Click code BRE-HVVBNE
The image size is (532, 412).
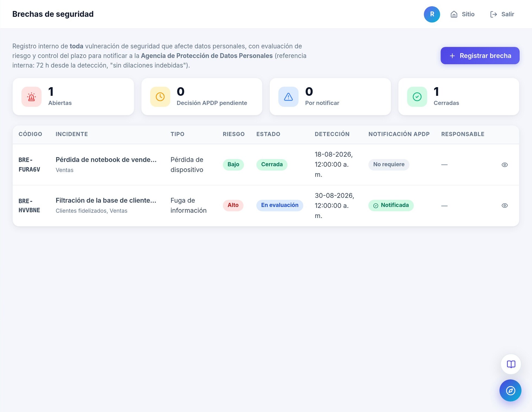point(29,206)
